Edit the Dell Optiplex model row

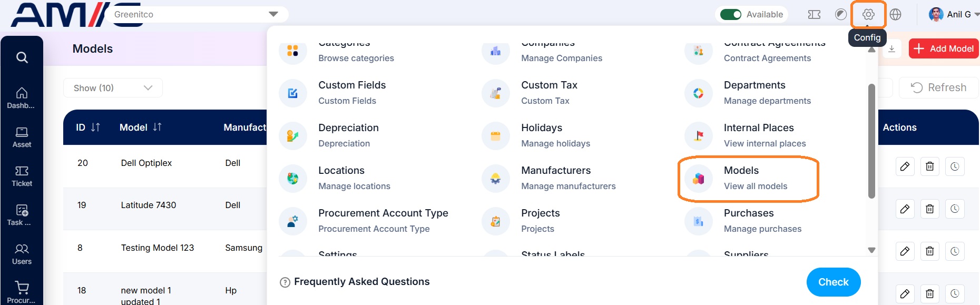pyautogui.click(x=905, y=166)
